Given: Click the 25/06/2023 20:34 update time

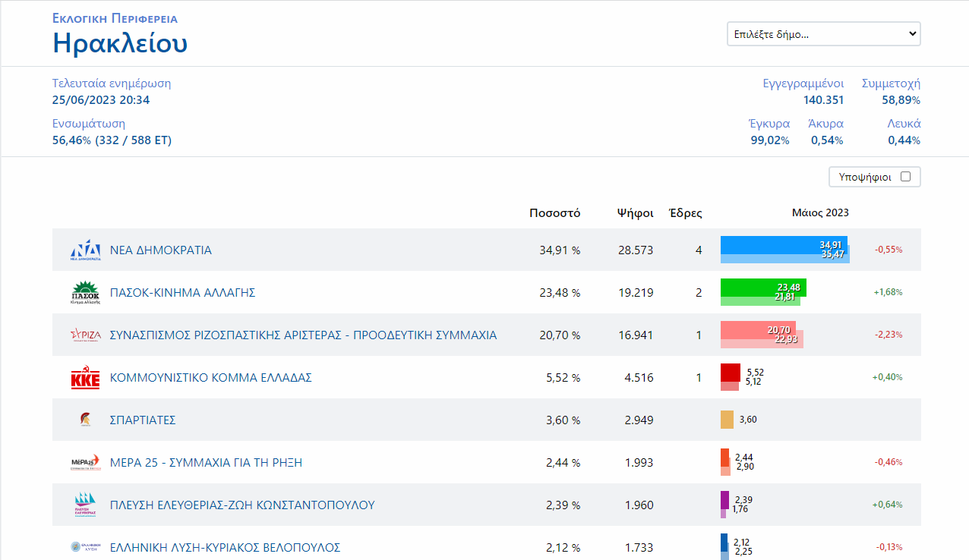Looking at the screenshot, I should (101, 100).
